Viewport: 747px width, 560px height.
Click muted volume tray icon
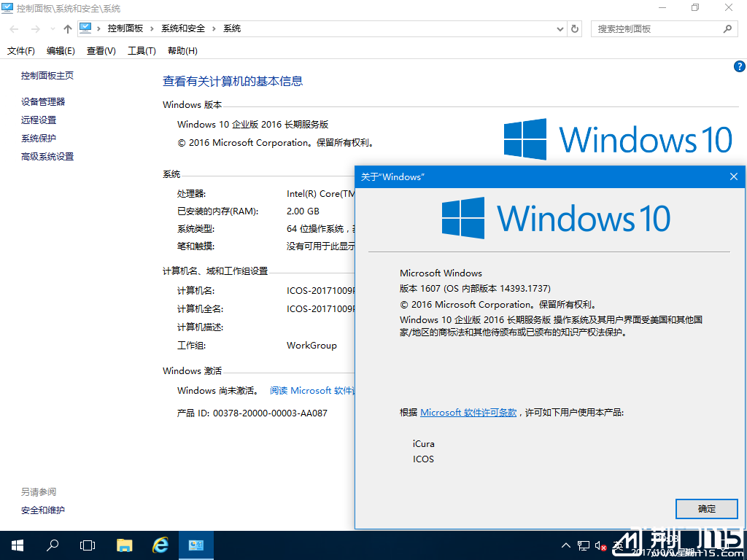tap(600, 546)
